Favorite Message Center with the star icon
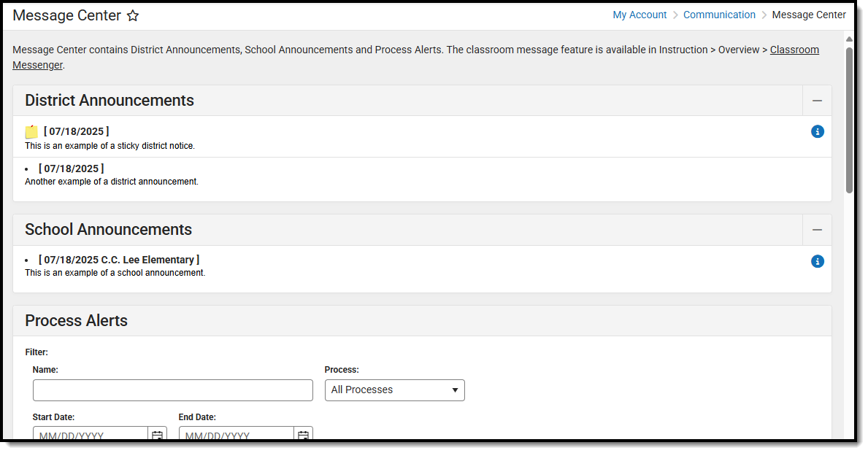The height and width of the screenshot is (453, 868). 133,16
